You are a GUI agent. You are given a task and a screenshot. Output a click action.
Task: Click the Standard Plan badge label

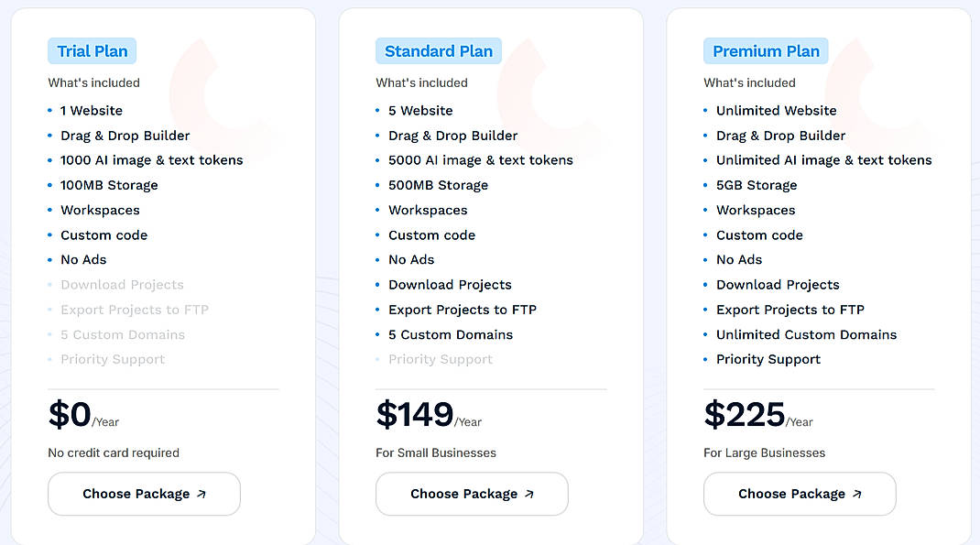438,50
